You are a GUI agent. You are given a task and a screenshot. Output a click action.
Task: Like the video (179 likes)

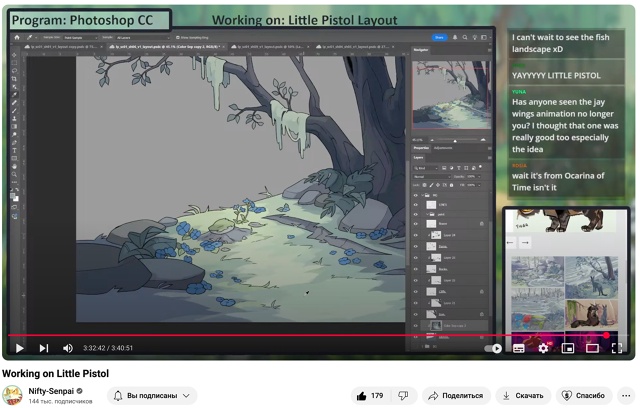tap(370, 396)
